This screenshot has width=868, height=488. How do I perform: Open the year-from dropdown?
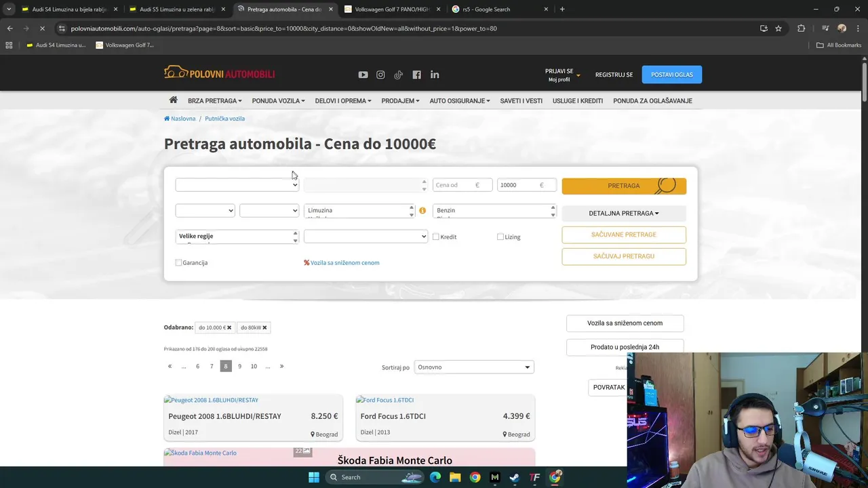pos(205,211)
